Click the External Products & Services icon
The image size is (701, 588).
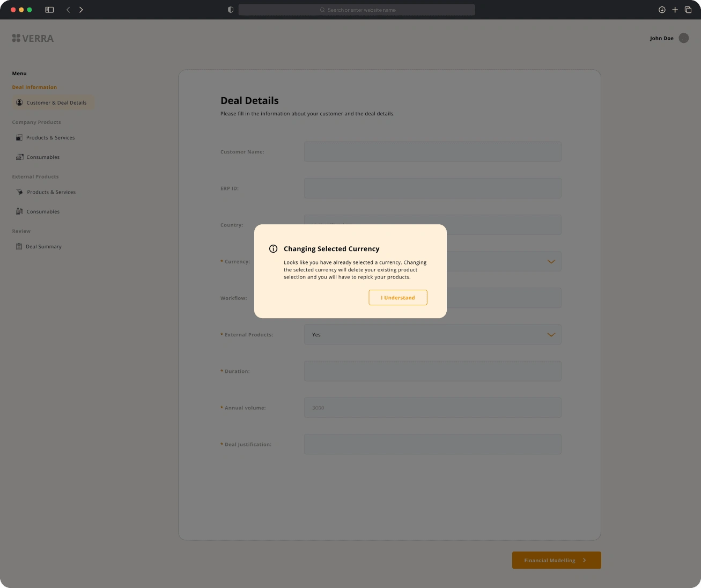tap(20, 192)
